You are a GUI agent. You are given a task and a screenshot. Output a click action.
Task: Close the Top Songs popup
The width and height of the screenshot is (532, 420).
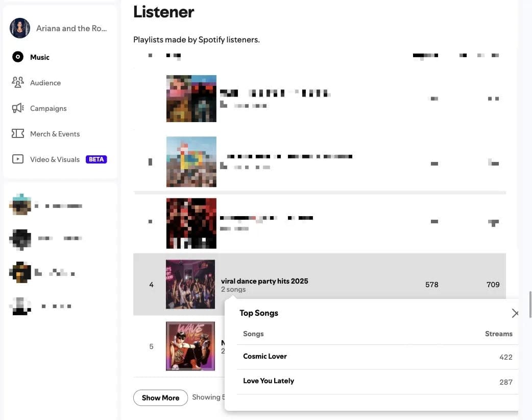point(515,313)
